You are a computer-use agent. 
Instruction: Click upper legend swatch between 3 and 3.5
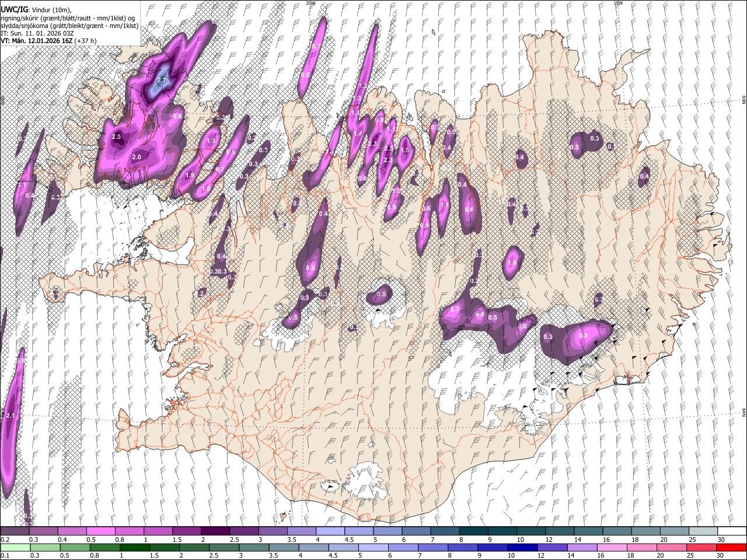[x=272, y=531]
